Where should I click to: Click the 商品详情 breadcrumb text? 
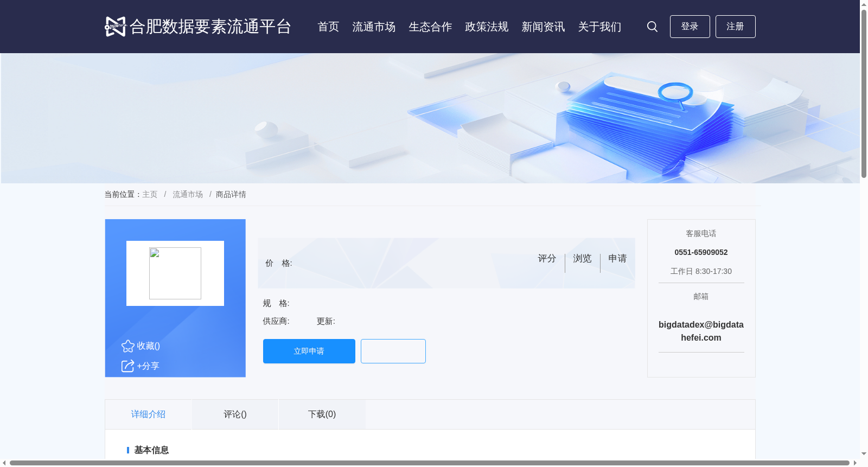pos(231,194)
